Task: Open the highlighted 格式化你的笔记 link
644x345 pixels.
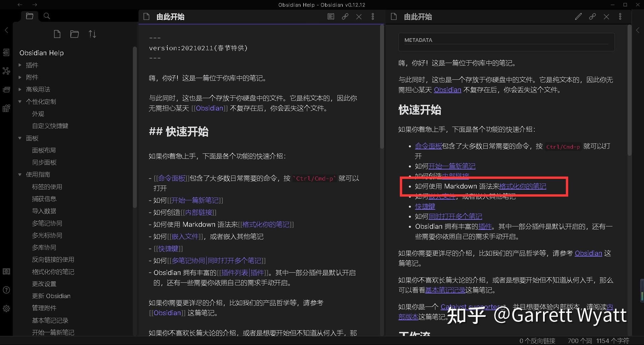Action: (522, 186)
